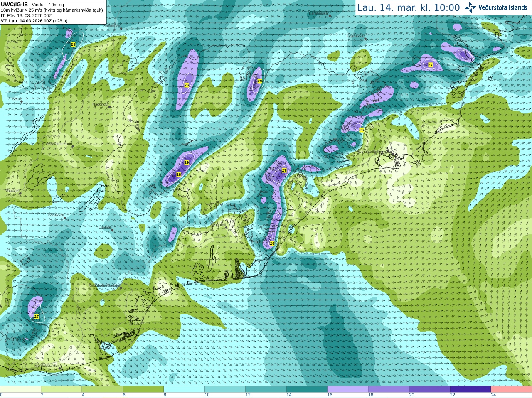The image size is (532, 398).
Task: Click the Kárahnjúkar station label
Action: (319, 13)
